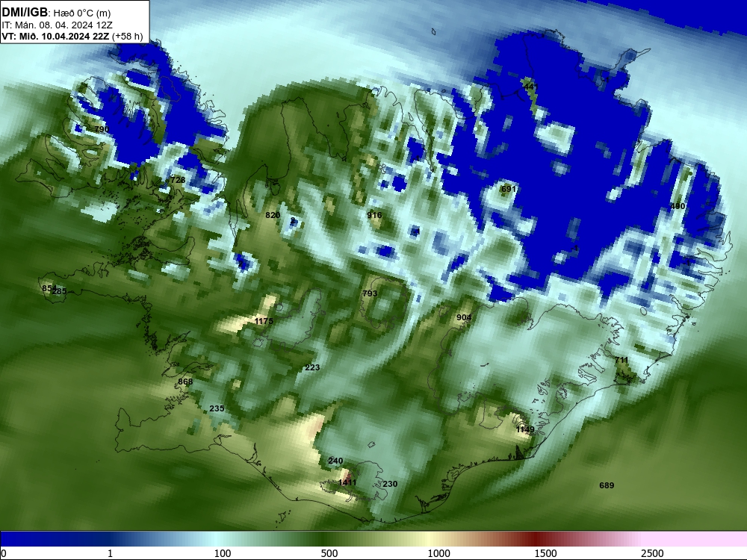Viewport: 747px width, 560px height.
Task: Click the 854 value on the western peninsula
Action: coord(49,288)
